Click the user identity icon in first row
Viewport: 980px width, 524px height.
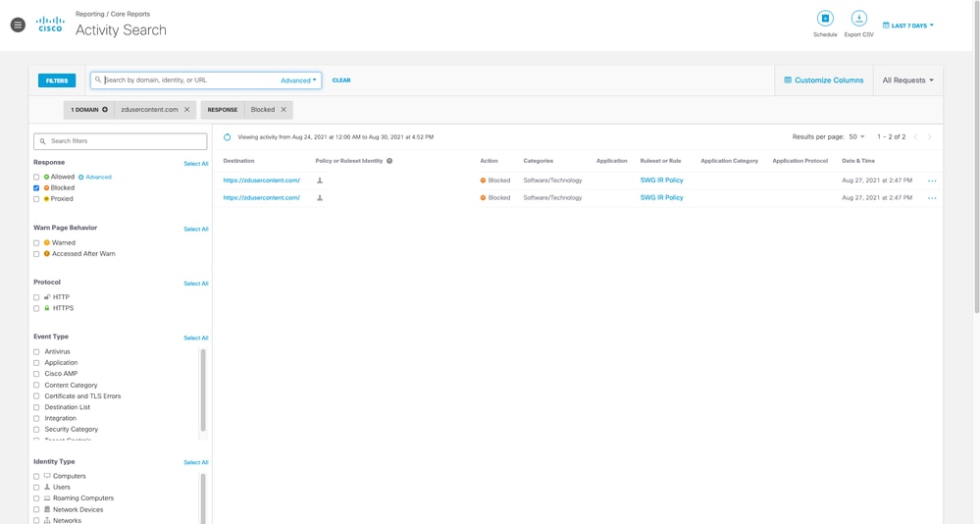(x=320, y=181)
